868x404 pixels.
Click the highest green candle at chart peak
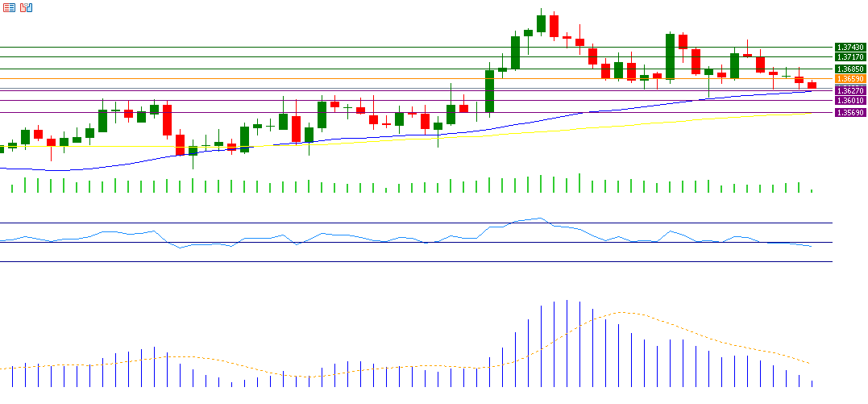[x=541, y=23]
